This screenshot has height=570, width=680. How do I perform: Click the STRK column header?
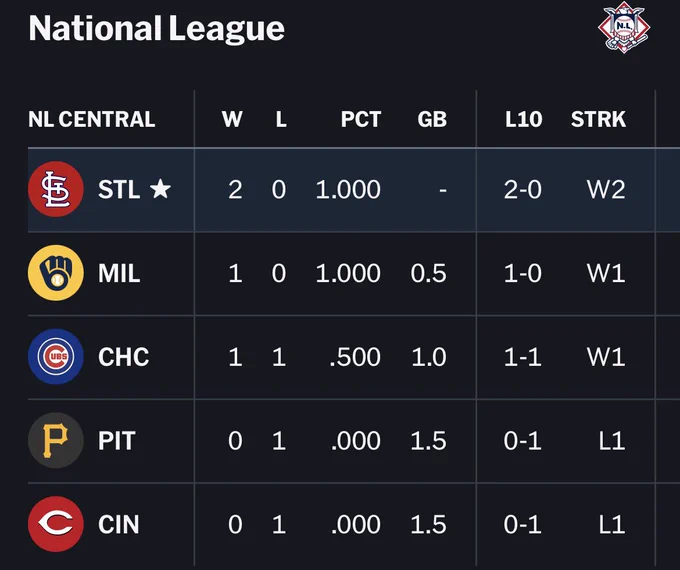point(598,119)
